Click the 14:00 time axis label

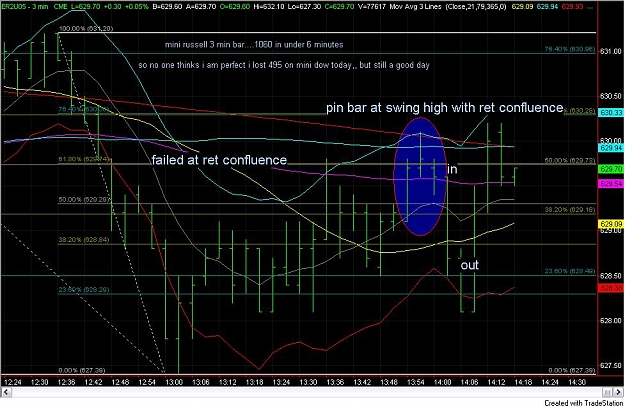pos(442,382)
